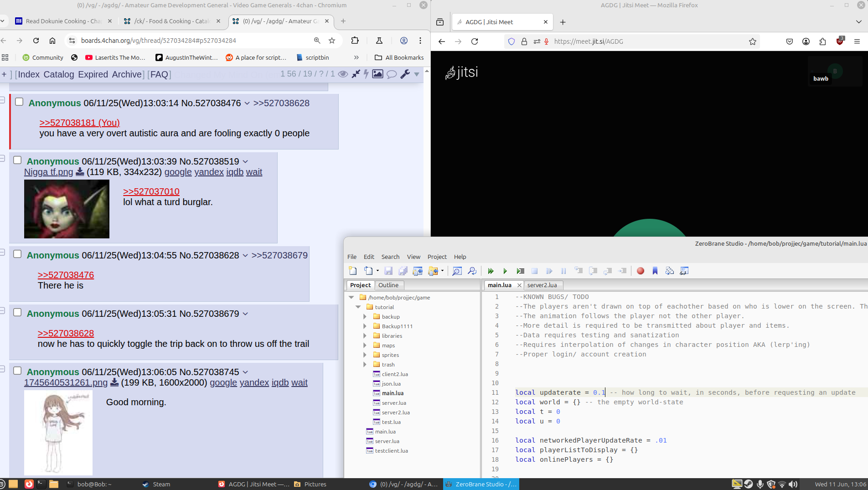Create new document in ZeroBrane toolbar

(352, 271)
